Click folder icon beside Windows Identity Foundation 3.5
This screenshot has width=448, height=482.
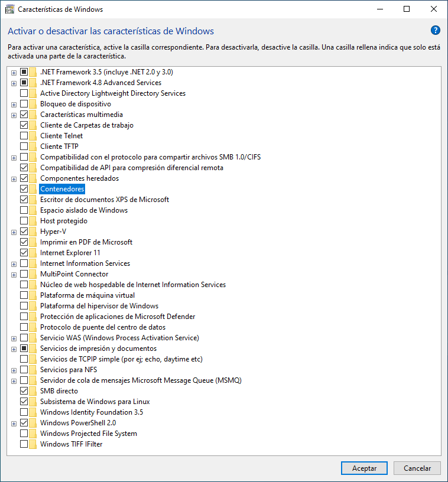[x=33, y=412]
